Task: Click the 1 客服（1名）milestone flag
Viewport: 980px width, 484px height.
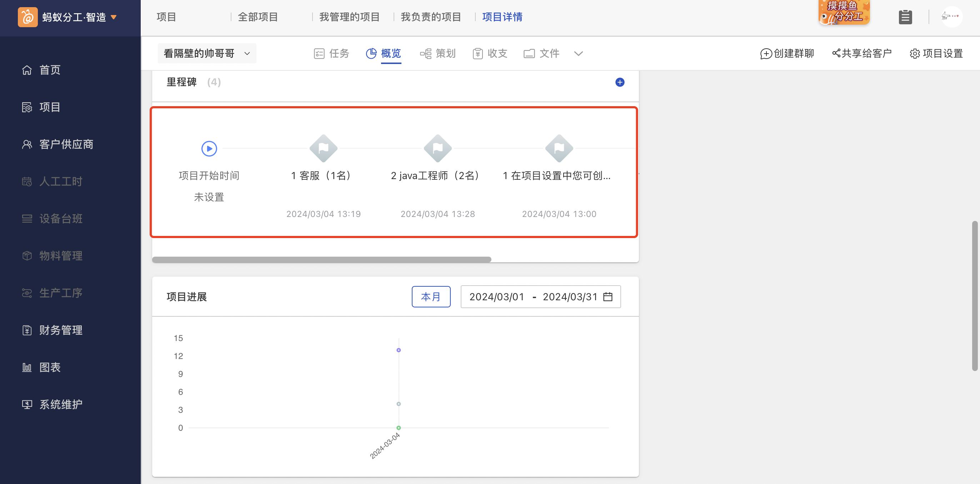Action: click(323, 148)
